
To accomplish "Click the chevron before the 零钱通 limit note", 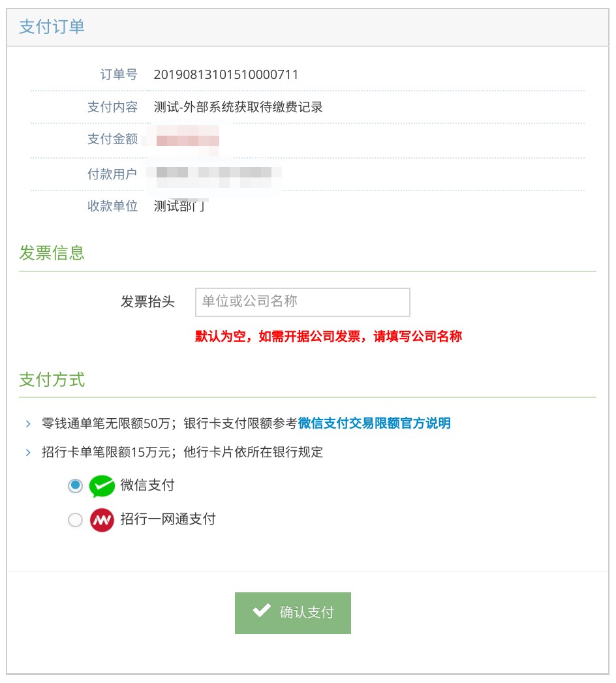I will (x=28, y=424).
